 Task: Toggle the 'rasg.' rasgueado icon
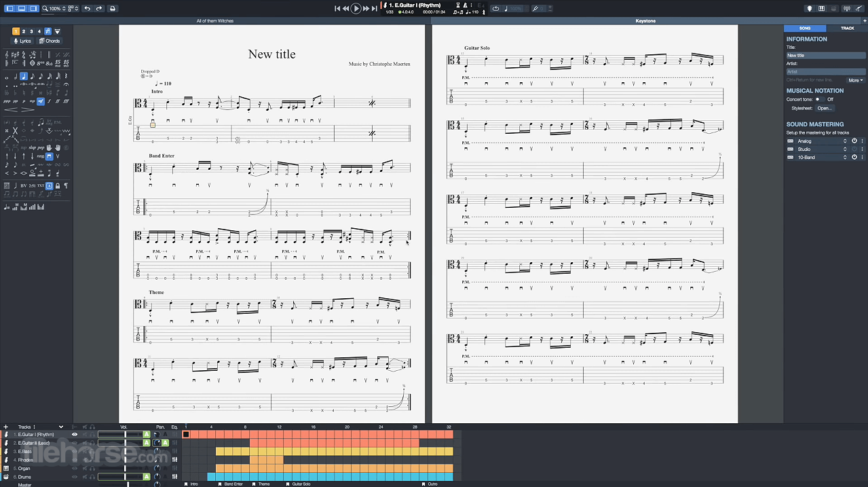point(41,156)
